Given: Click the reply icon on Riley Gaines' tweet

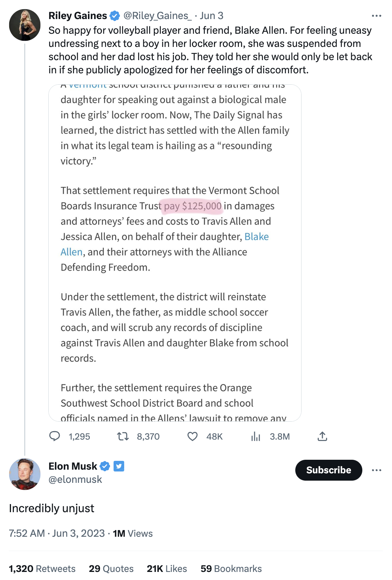Looking at the screenshot, I should point(55,436).
